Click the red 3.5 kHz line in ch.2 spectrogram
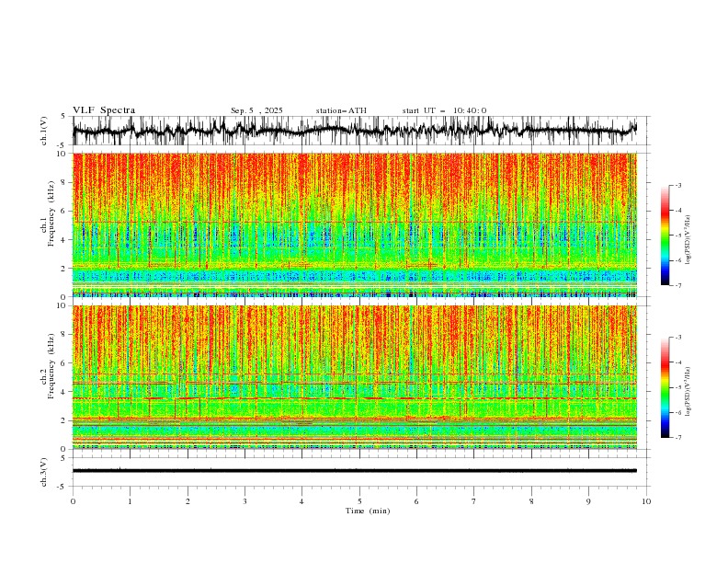The image size is (728, 563). [x=355, y=398]
